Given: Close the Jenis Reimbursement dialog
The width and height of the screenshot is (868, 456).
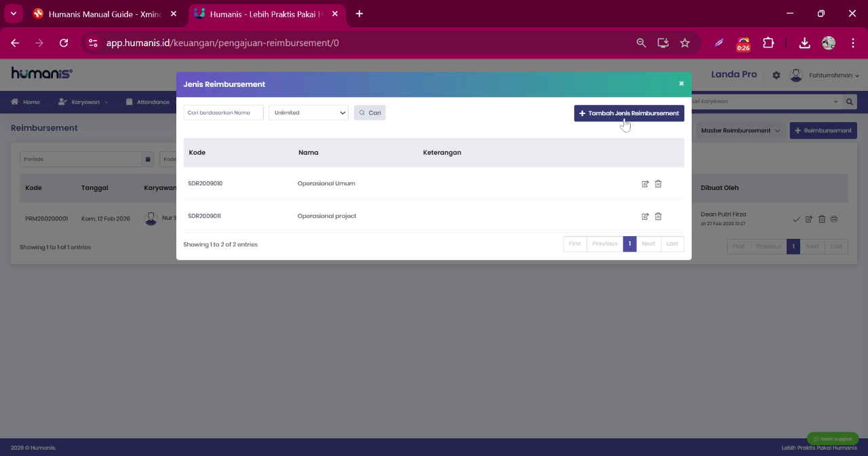Looking at the screenshot, I should [682, 83].
